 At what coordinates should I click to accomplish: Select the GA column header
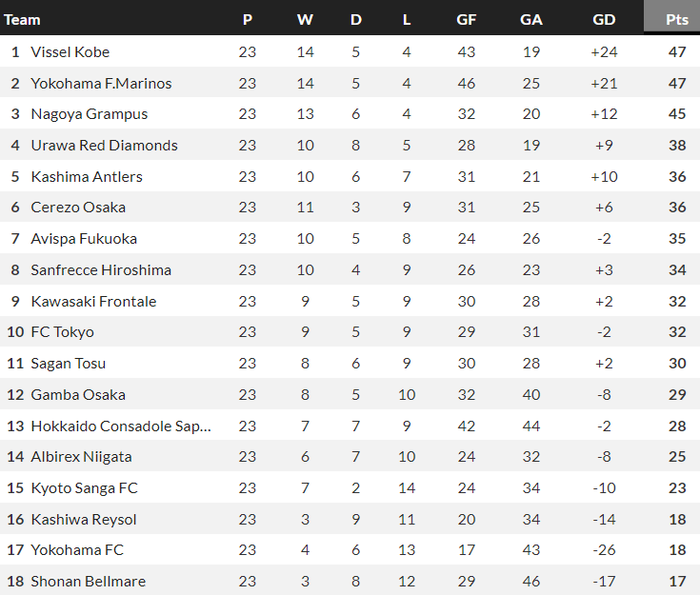(x=531, y=19)
